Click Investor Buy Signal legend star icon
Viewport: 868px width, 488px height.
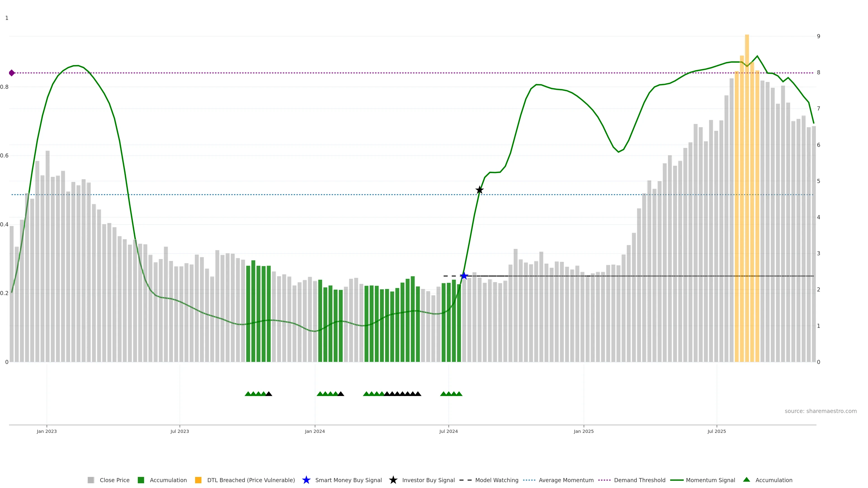(x=393, y=480)
